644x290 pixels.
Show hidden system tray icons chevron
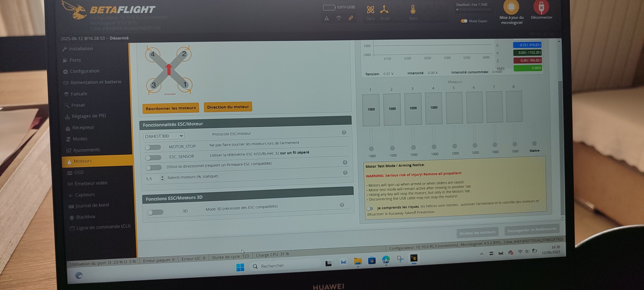482,254
